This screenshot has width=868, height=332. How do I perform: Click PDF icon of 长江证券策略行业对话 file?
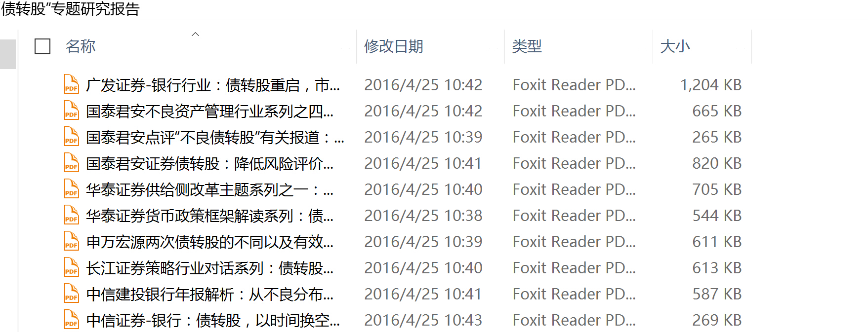pos(71,267)
